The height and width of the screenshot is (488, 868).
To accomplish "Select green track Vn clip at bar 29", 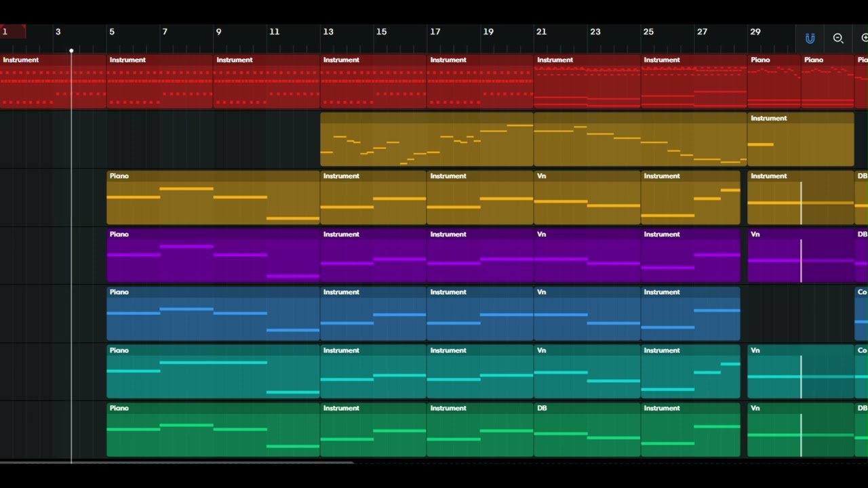I will [x=801, y=430].
